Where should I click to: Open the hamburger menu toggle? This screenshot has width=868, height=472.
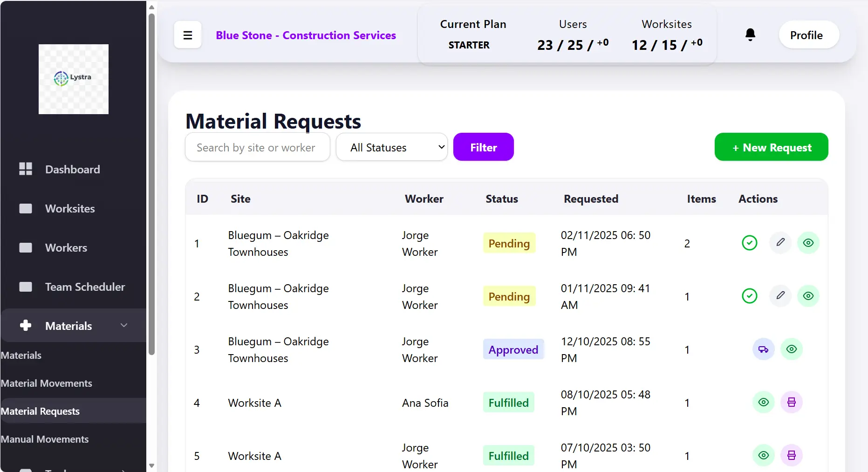coord(188,35)
